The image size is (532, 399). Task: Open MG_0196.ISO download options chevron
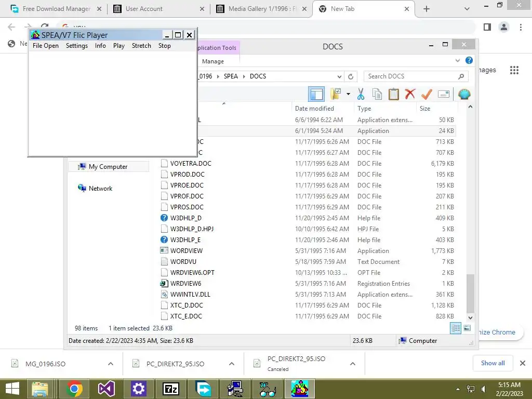click(111, 364)
